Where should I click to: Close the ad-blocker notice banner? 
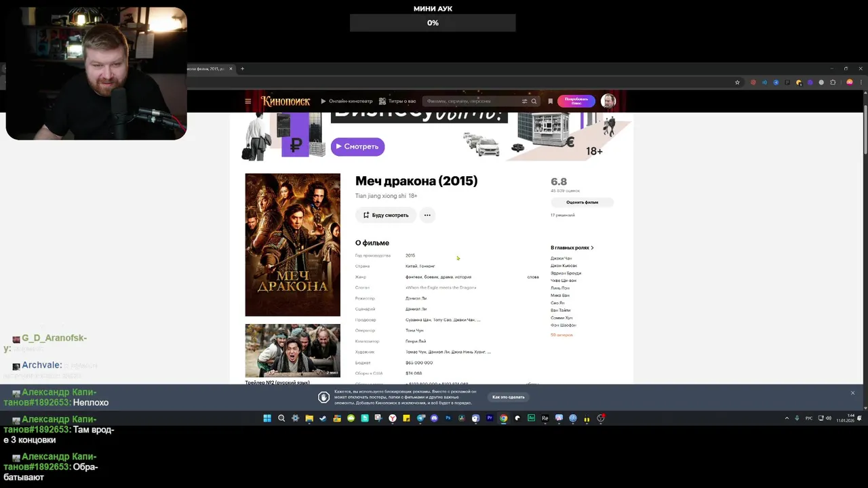[x=852, y=393]
